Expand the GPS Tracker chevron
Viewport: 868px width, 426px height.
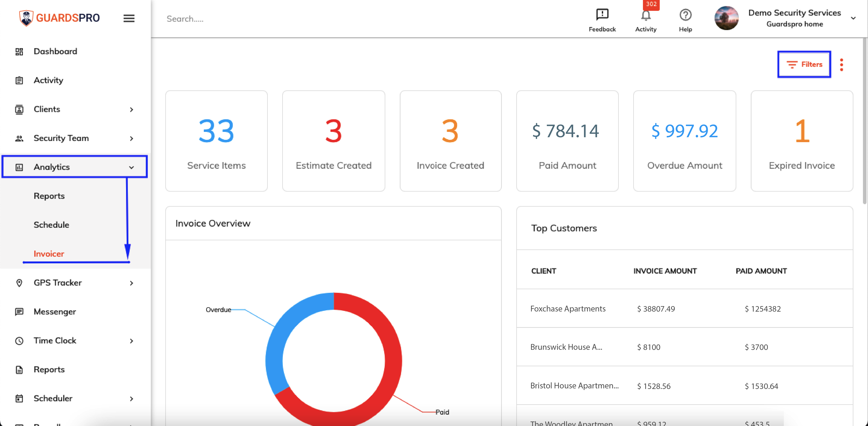click(131, 283)
